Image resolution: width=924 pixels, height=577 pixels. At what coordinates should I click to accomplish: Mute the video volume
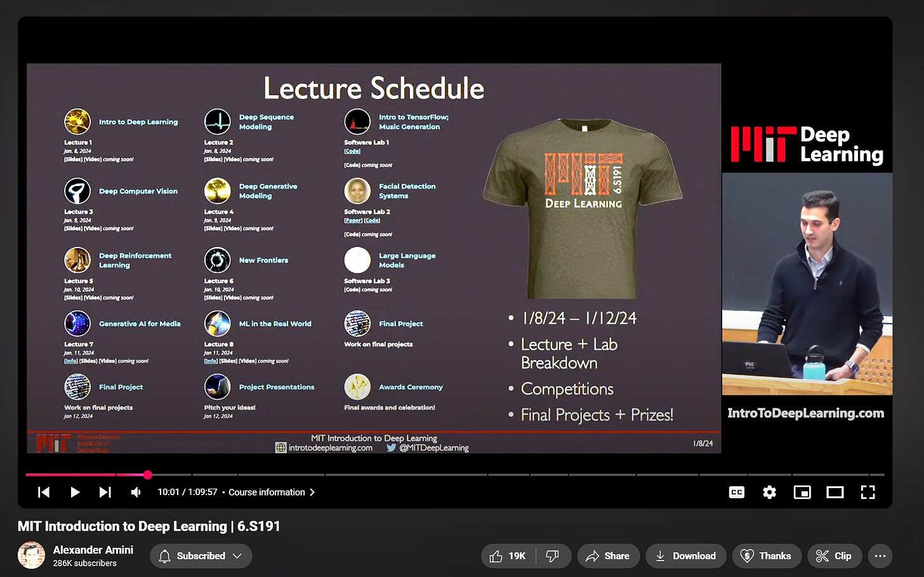pos(136,492)
